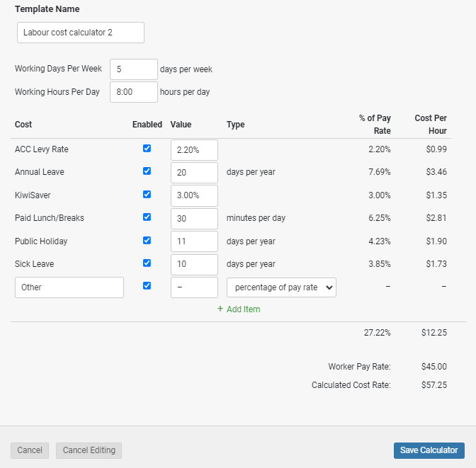Click the Working Days Per Week field
This screenshot has width=476, height=468.
133,69
